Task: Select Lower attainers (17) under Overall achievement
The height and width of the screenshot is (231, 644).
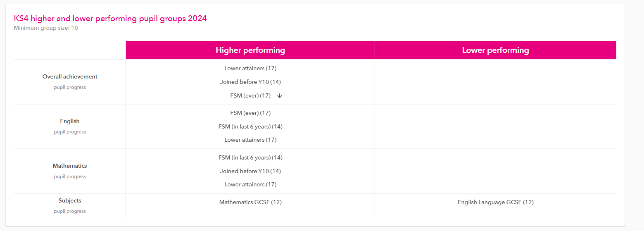Action: tap(250, 68)
